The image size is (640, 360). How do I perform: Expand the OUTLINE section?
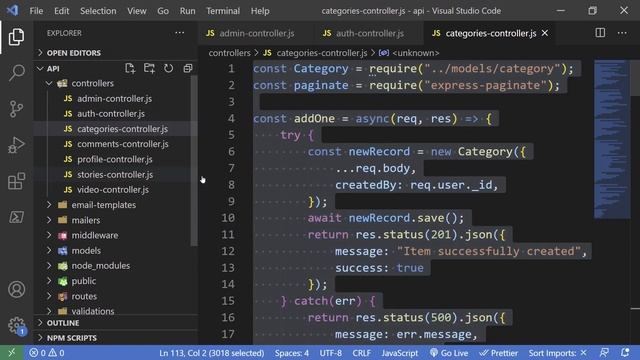pos(116,322)
